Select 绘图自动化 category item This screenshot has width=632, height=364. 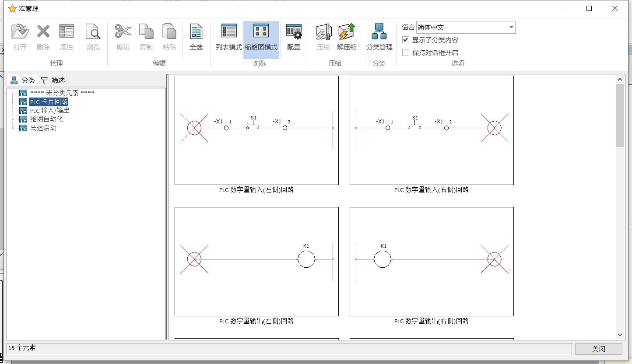[46, 119]
